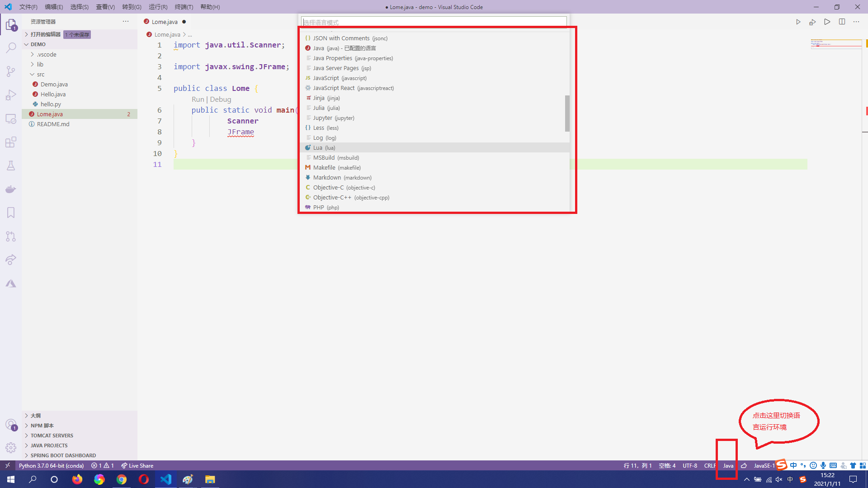Open hello.py in the explorer

coord(80,104)
